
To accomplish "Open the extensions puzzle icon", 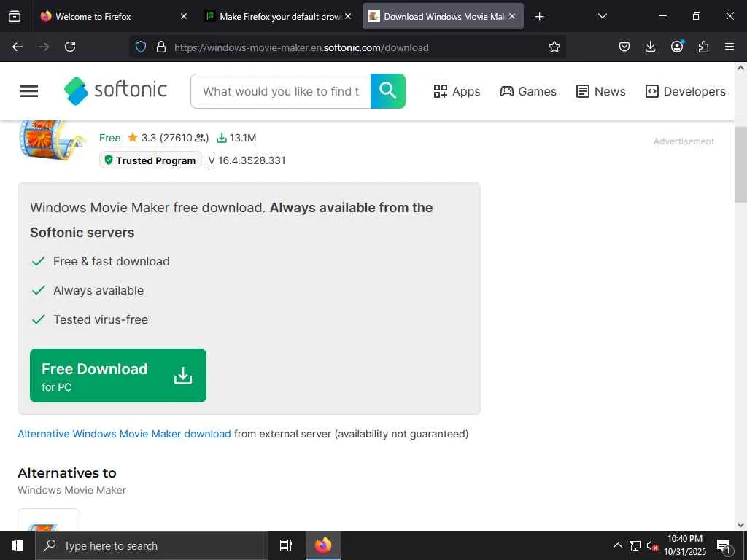I will [703, 47].
